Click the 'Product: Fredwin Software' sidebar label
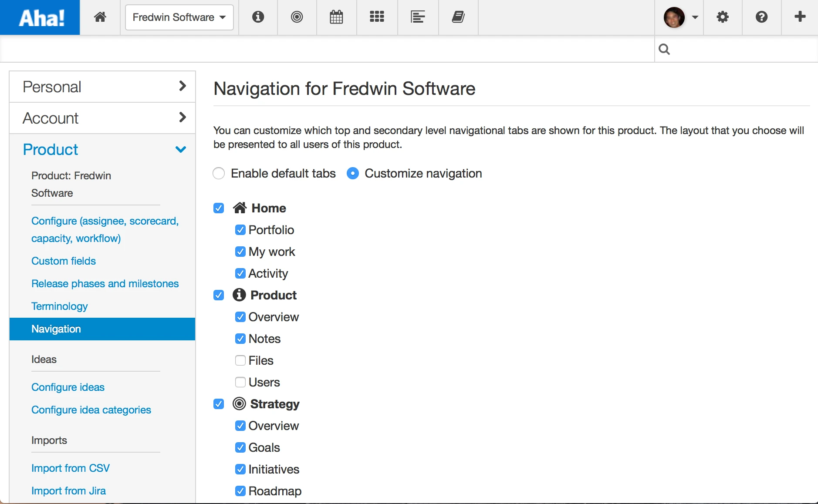The height and width of the screenshot is (504, 818). (x=71, y=185)
